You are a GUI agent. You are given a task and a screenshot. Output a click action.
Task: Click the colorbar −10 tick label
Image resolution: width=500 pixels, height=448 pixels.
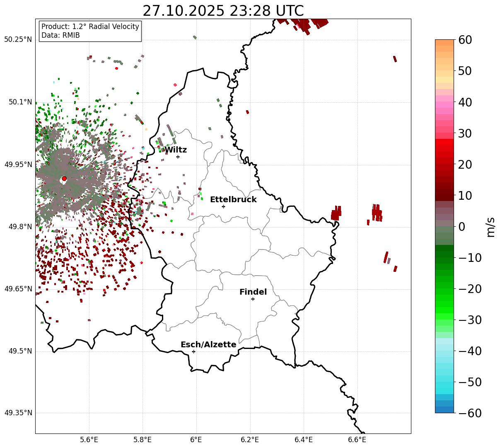pyautogui.click(x=470, y=258)
